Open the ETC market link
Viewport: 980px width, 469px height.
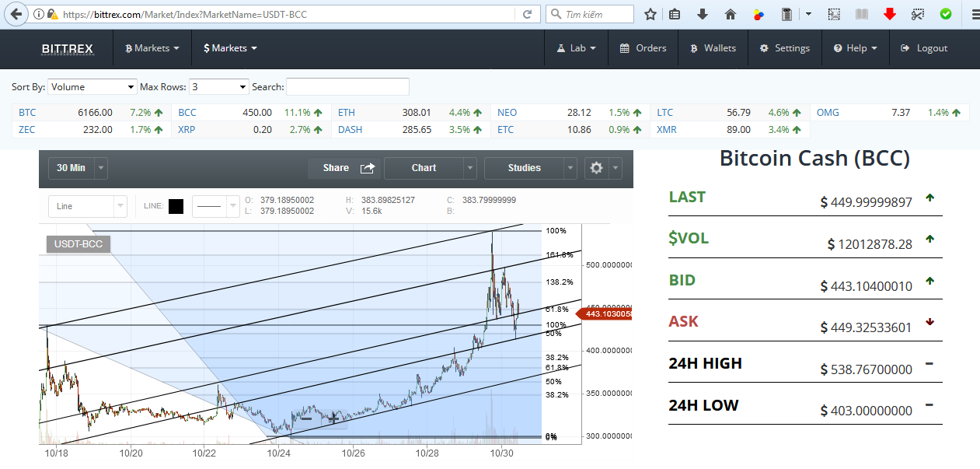point(506,130)
